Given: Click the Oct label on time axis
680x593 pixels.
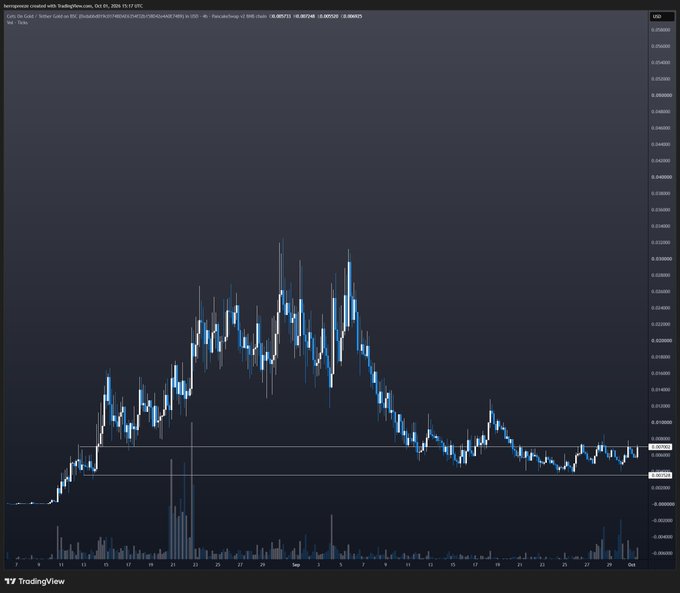Looking at the screenshot, I should pyautogui.click(x=631, y=565).
